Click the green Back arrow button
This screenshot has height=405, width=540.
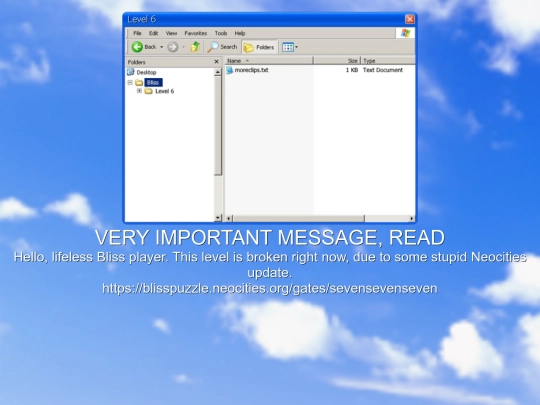[137, 47]
